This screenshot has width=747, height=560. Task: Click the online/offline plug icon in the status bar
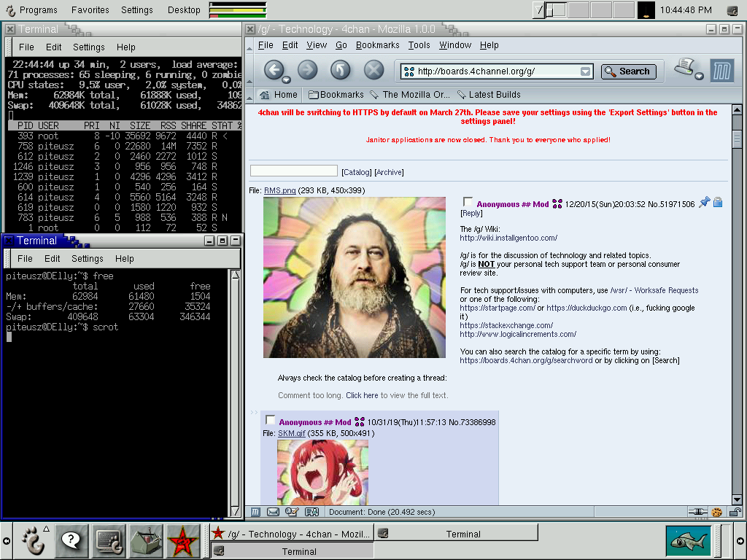[697, 512]
